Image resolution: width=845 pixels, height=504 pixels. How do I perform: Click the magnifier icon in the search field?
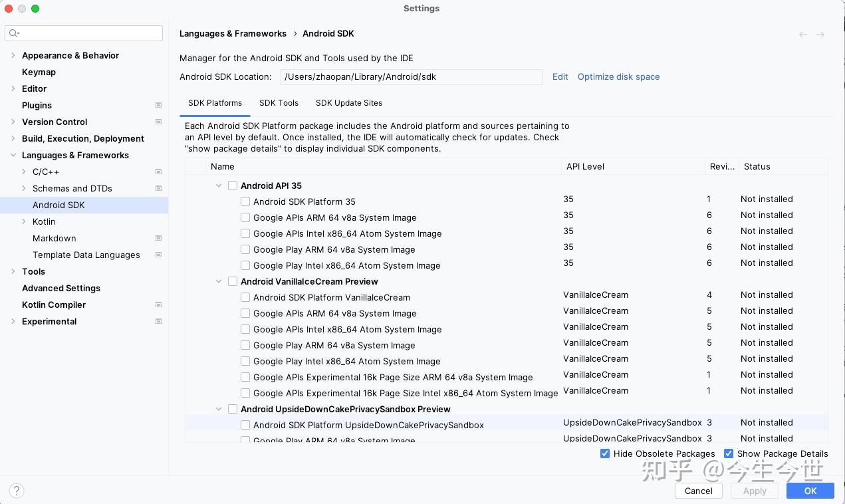point(14,33)
